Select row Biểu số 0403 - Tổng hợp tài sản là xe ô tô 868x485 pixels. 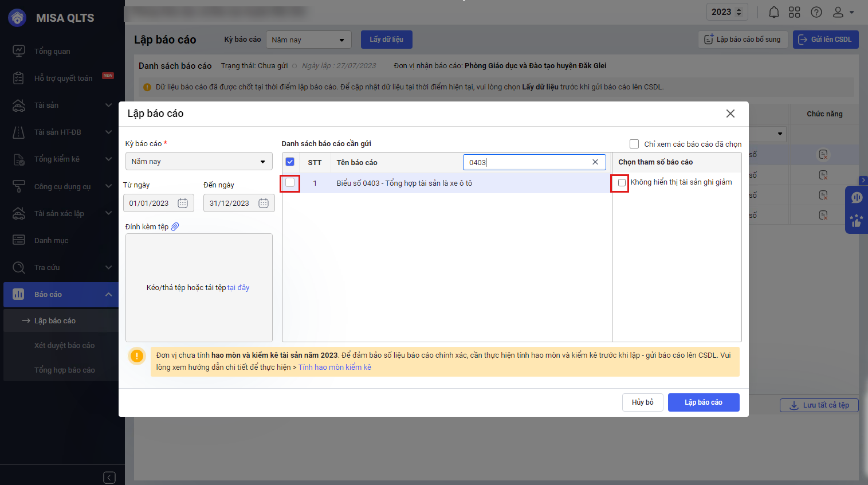coord(447,183)
